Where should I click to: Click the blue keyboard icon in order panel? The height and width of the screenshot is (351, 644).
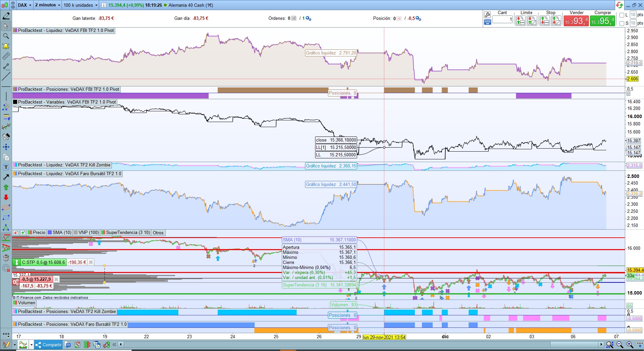(x=487, y=22)
